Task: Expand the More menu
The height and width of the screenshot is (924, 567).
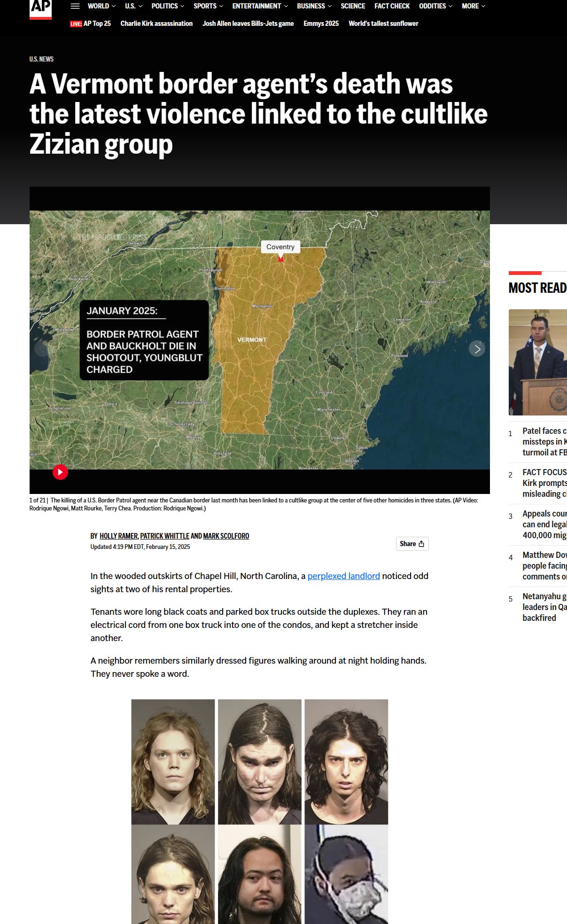Action: tap(474, 6)
